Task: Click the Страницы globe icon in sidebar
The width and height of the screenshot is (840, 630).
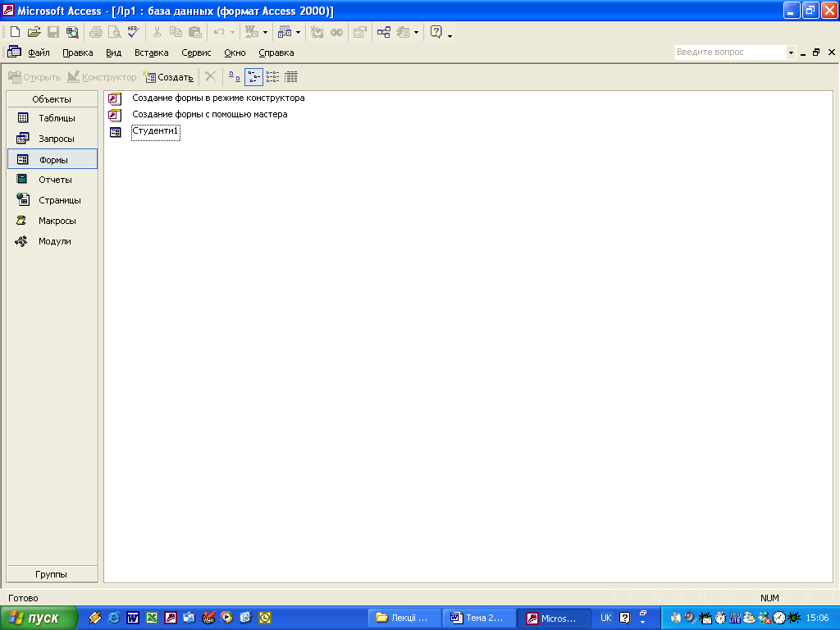Action: 22,199
